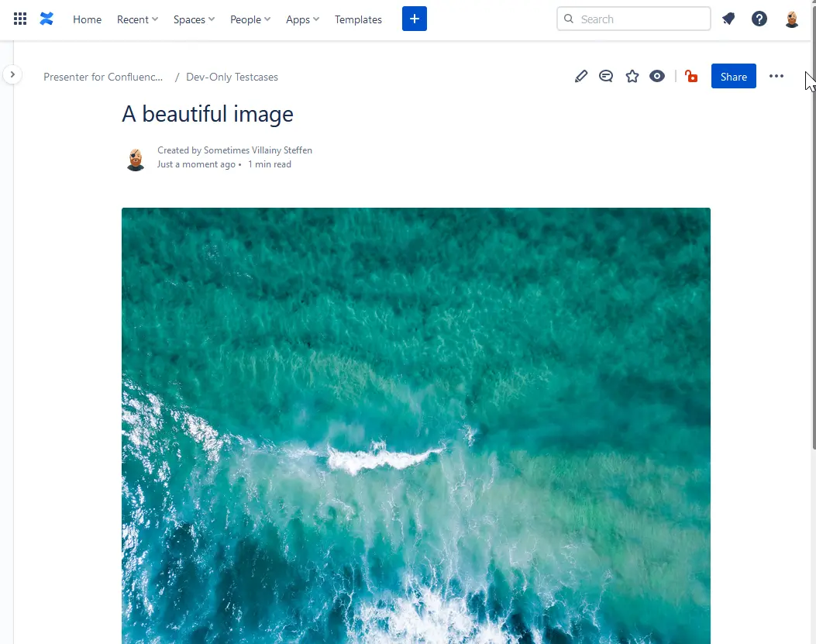Open the more actions ellipsis menu

(x=776, y=76)
